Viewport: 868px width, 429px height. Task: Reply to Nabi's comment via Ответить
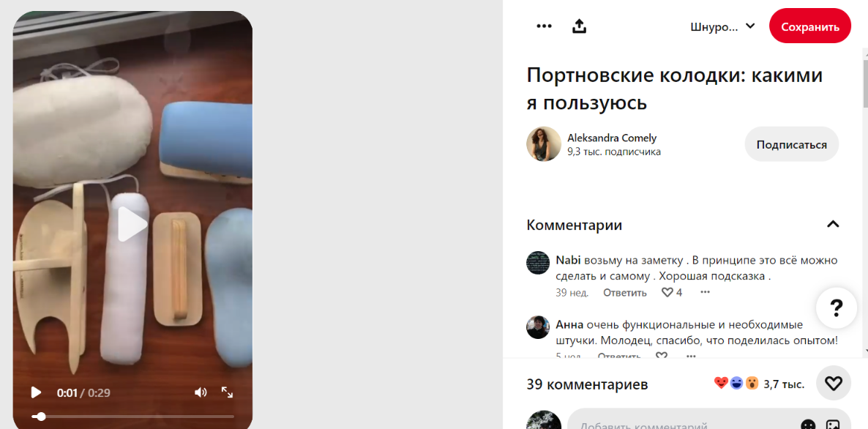pos(625,292)
